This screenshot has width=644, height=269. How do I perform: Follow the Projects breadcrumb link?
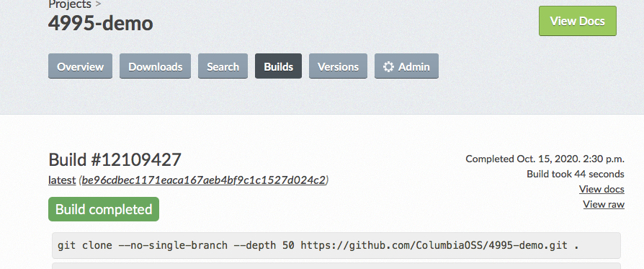tap(70, 5)
